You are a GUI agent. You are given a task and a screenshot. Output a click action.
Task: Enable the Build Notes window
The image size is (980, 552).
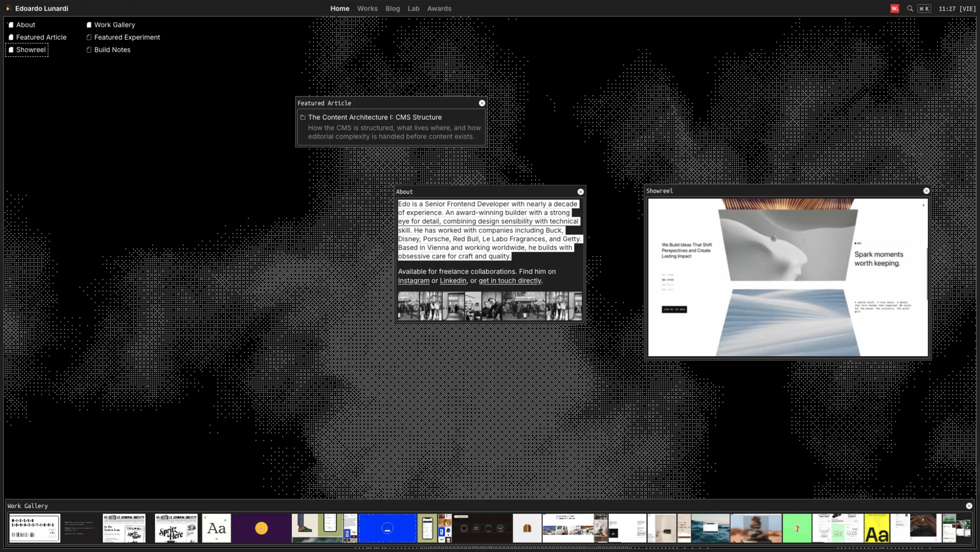pos(89,50)
